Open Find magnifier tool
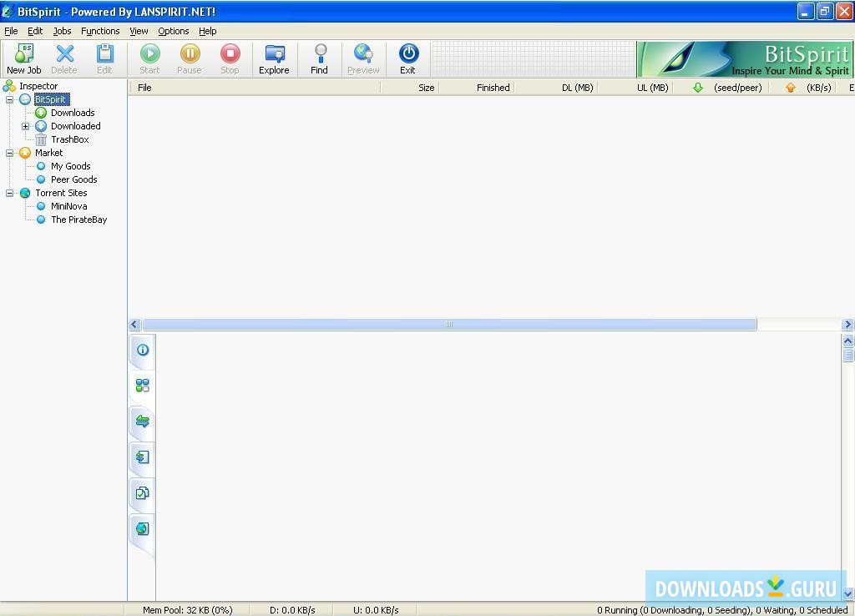855x616 pixels. (320, 59)
